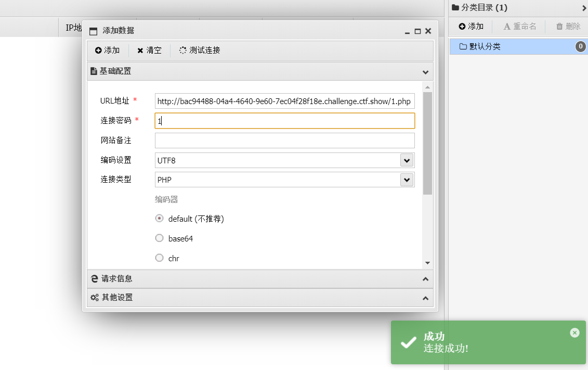Image resolution: width=588 pixels, height=370 pixels.
Task: Click the plus icon on the dialog 添加 button
Action: pyautogui.click(x=98, y=50)
